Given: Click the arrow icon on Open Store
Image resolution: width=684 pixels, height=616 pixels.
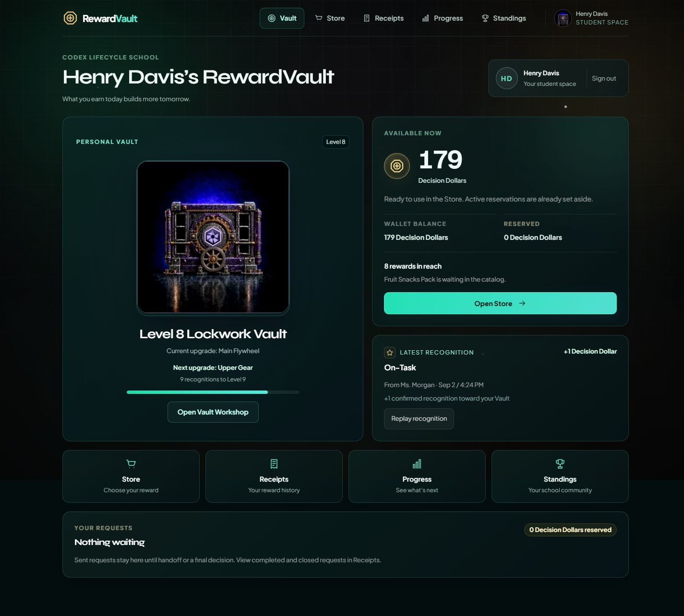Looking at the screenshot, I should [522, 303].
